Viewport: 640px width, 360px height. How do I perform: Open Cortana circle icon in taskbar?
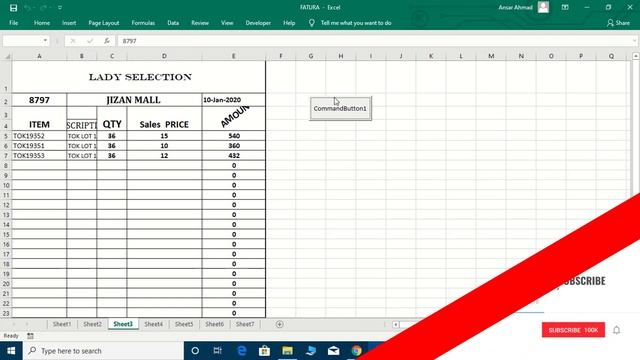click(x=195, y=351)
